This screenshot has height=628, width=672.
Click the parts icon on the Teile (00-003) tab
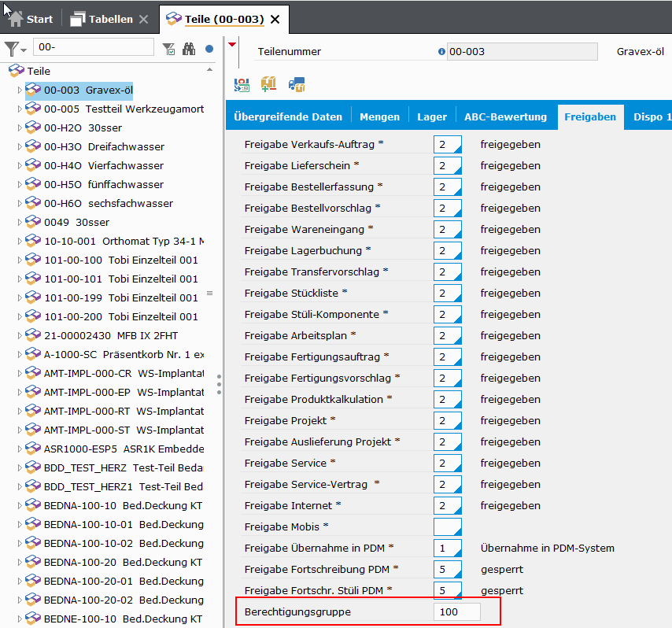(174, 18)
